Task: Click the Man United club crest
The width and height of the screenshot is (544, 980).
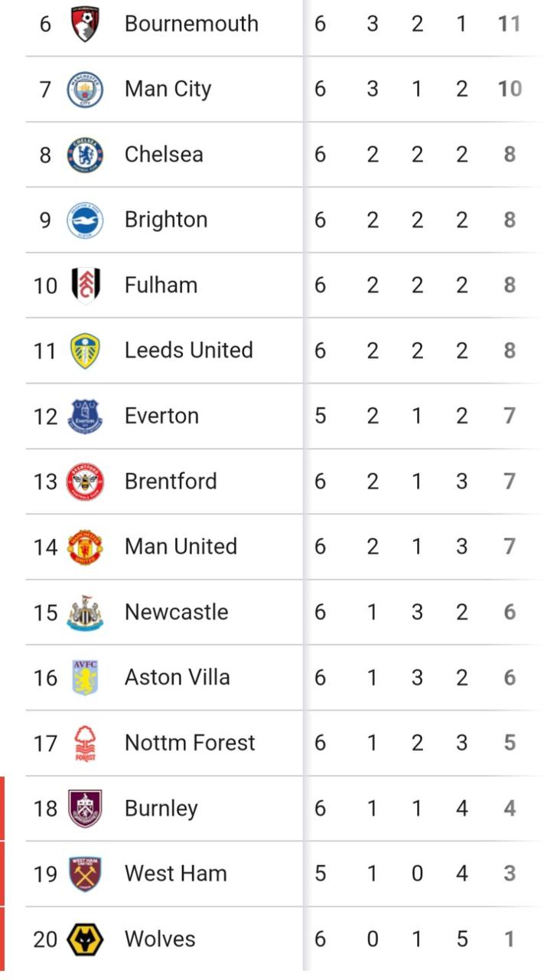Action: click(x=85, y=547)
